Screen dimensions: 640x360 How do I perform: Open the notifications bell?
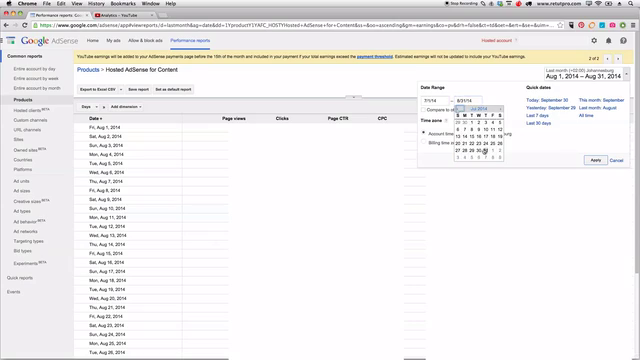(608, 40)
